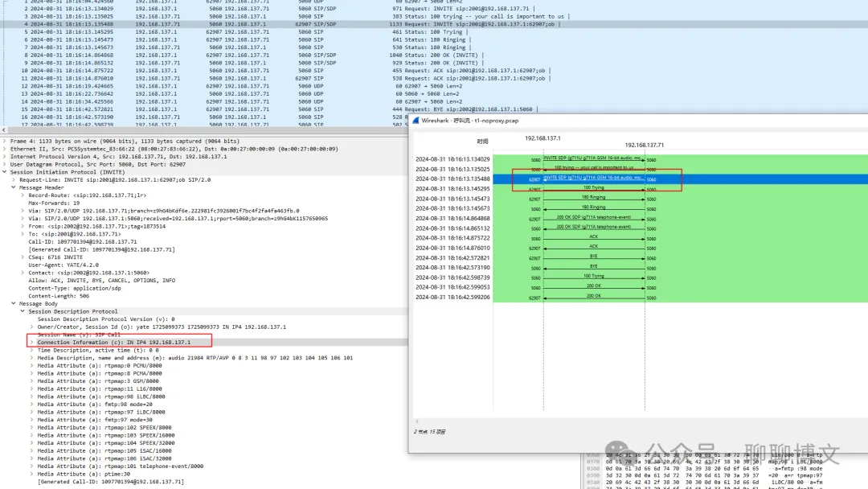The image size is (868, 489).
Task: Expand Request-Line INVITE sip:2001 entry
Action: tap(14, 179)
